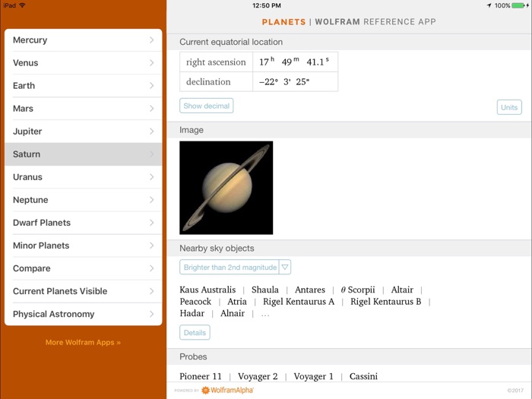Select Brighter than 2nd magnitude field
Screen dimensions: 532x399
tap(230, 268)
